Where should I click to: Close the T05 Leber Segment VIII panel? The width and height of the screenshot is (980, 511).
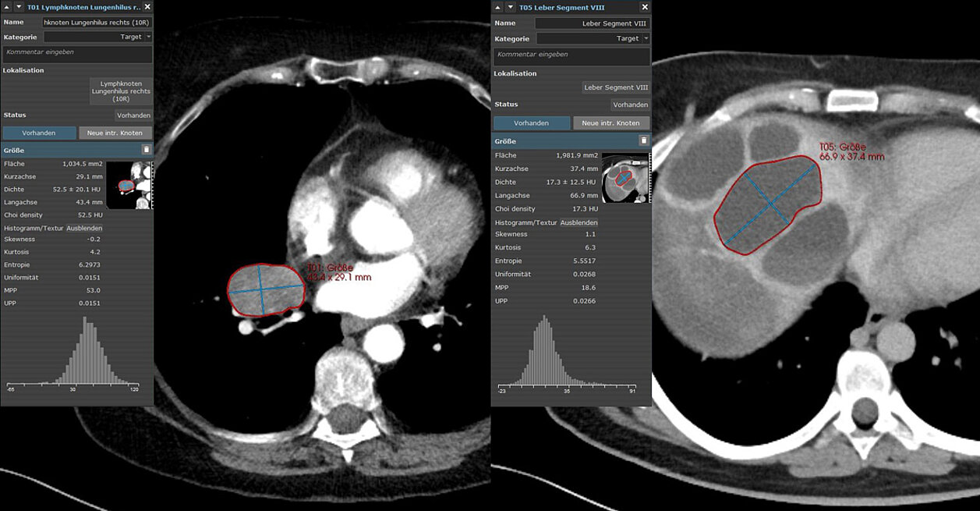[x=645, y=7]
